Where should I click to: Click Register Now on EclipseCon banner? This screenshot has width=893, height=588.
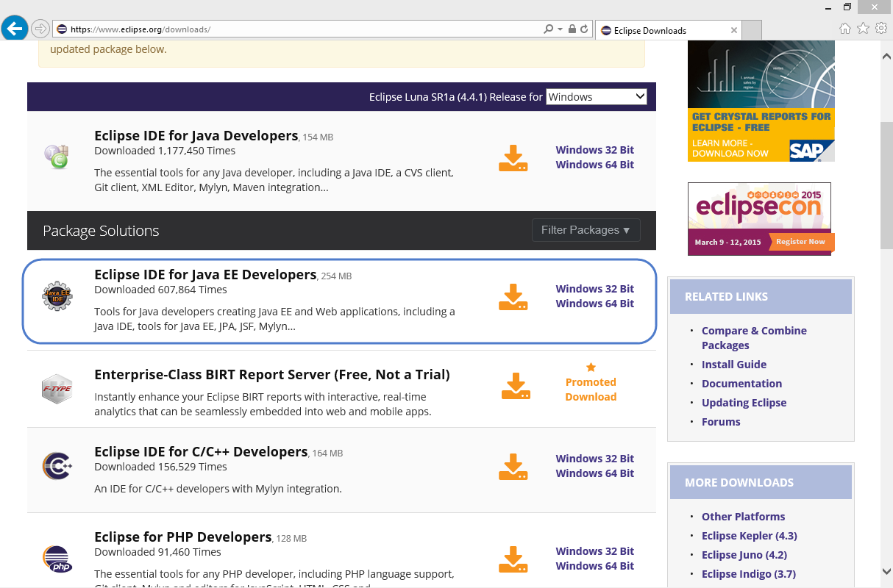pos(800,241)
